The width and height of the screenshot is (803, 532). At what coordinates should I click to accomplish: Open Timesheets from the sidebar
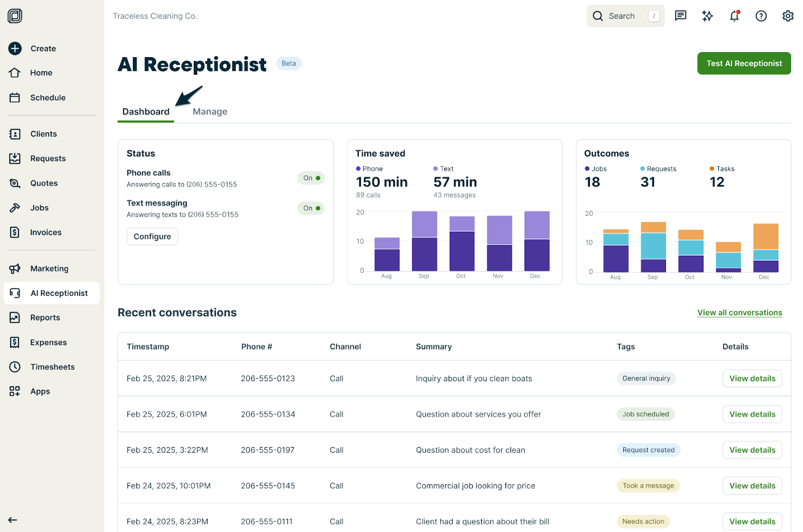(x=52, y=367)
